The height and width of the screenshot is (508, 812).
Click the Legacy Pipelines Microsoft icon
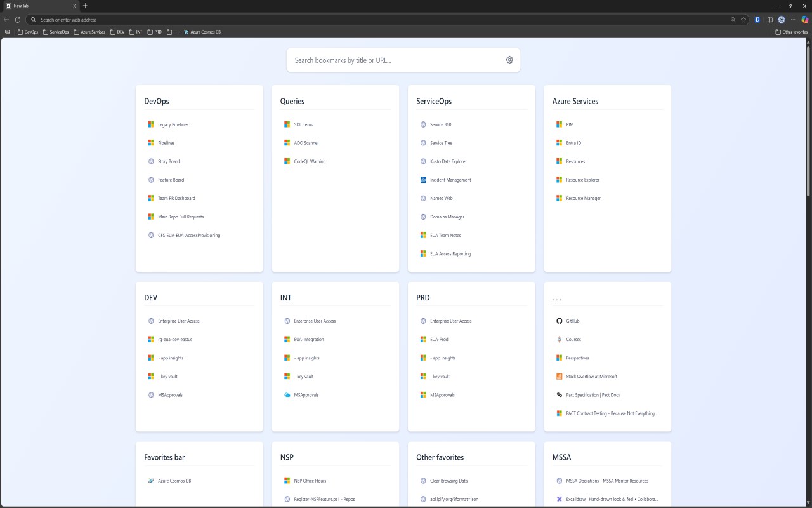[151, 124]
